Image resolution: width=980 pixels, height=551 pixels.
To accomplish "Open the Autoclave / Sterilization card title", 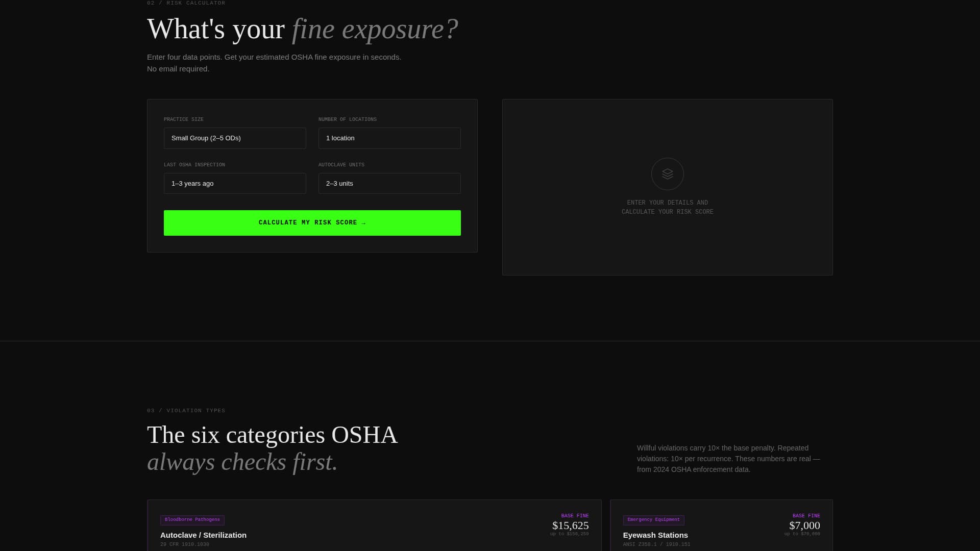I will (x=203, y=535).
